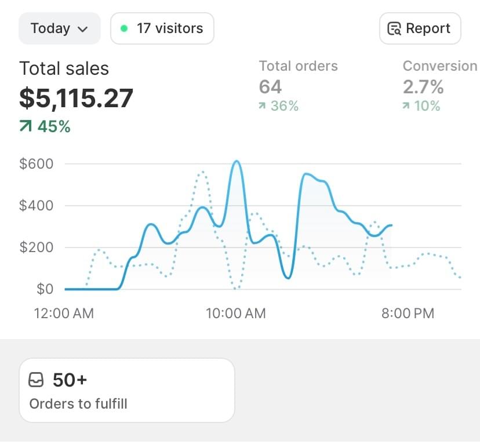Image resolution: width=480 pixels, height=448 pixels.
Task: Tap the $5,115.27 total sales amount
Action: pyautogui.click(x=76, y=97)
